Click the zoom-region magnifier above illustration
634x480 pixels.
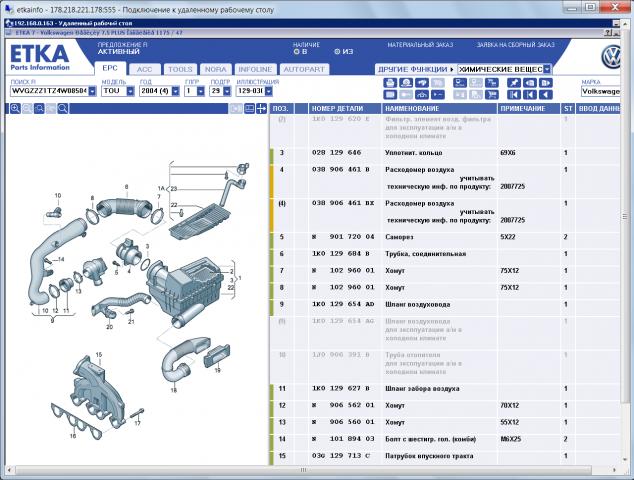39,108
